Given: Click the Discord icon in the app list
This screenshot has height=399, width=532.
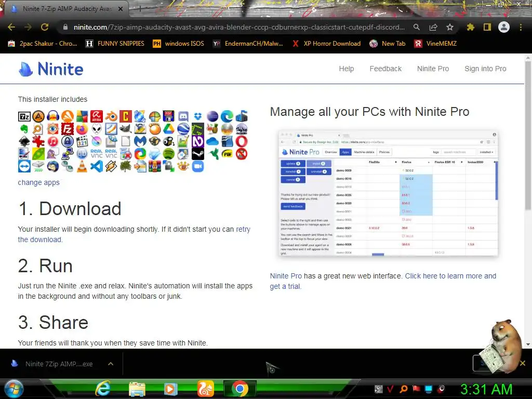Looking at the screenshot, I should (183, 117).
